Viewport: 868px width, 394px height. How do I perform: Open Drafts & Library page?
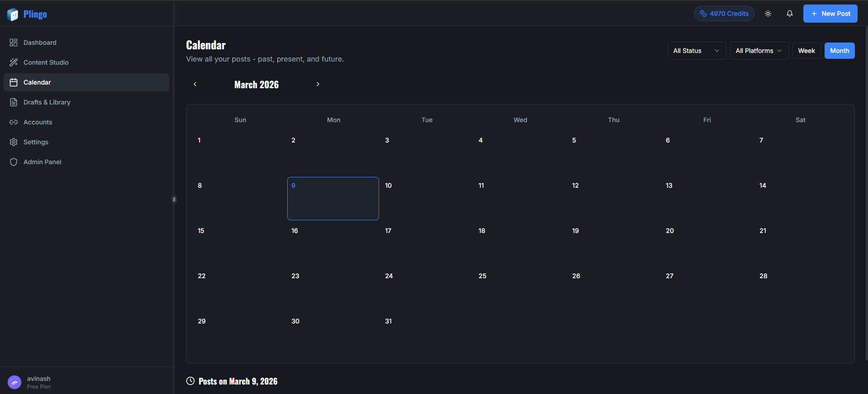(x=86, y=102)
